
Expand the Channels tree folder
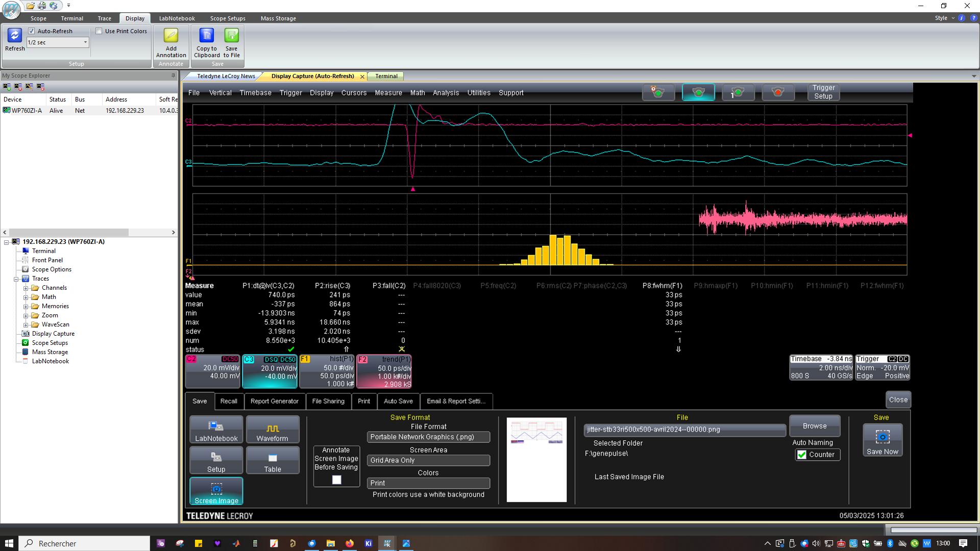click(x=26, y=288)
